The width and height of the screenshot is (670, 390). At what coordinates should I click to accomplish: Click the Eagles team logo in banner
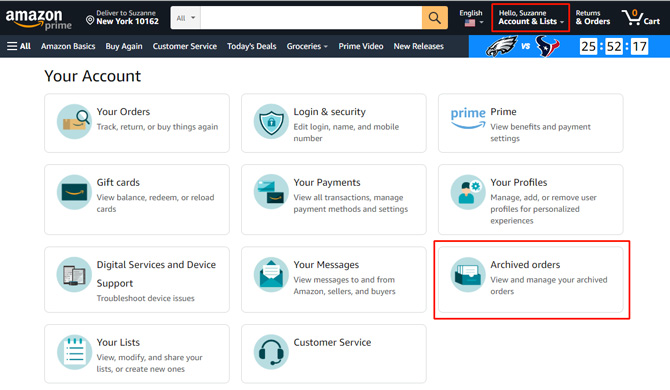click(x=501, y=46)
